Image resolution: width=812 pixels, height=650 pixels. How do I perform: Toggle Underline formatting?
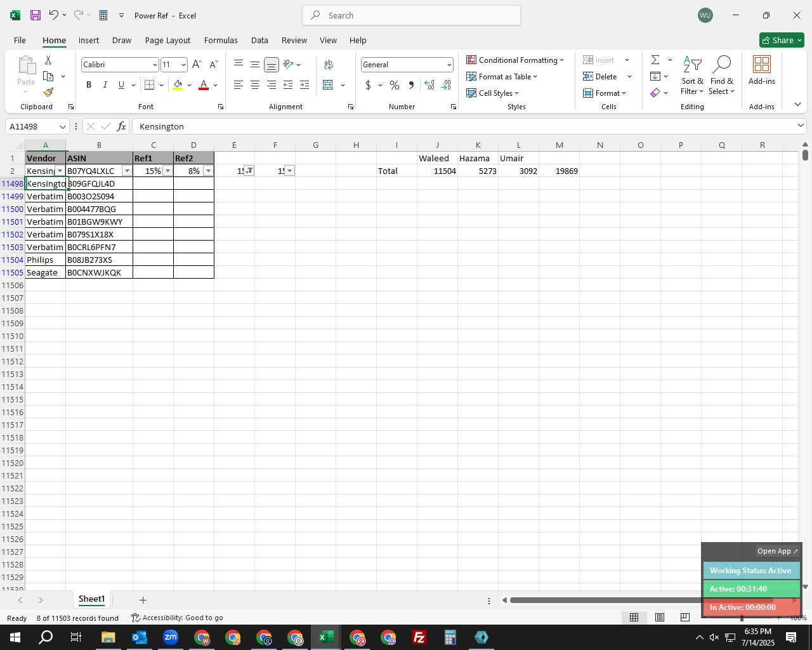pos(121,85)
